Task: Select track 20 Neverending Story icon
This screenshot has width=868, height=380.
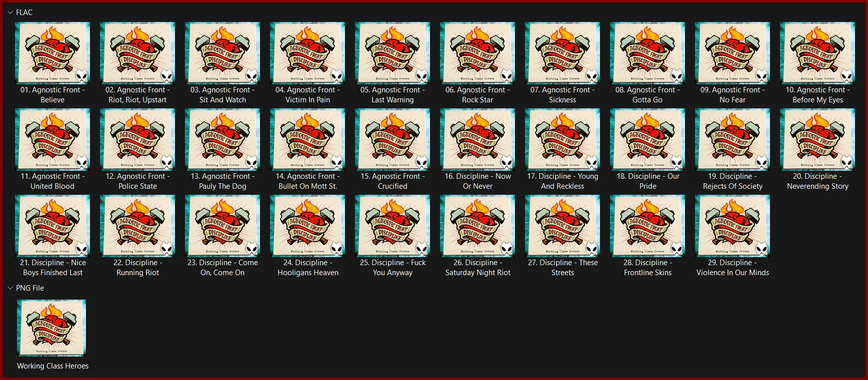Action: click(x=817, y=139)
